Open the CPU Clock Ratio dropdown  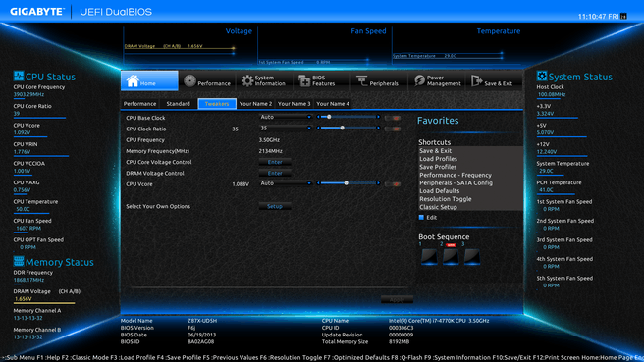[x=286, y=129]
